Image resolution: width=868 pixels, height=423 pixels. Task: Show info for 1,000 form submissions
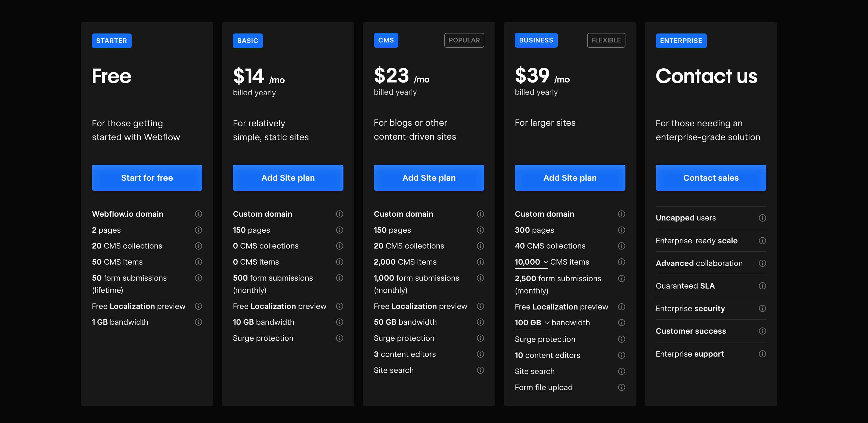tap(480, 278)
